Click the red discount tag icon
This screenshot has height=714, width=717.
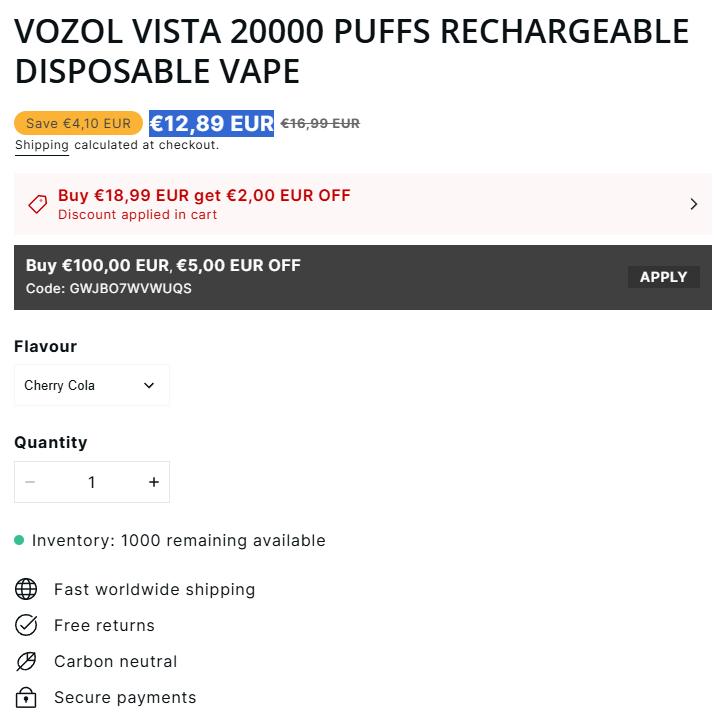(37, 204)
